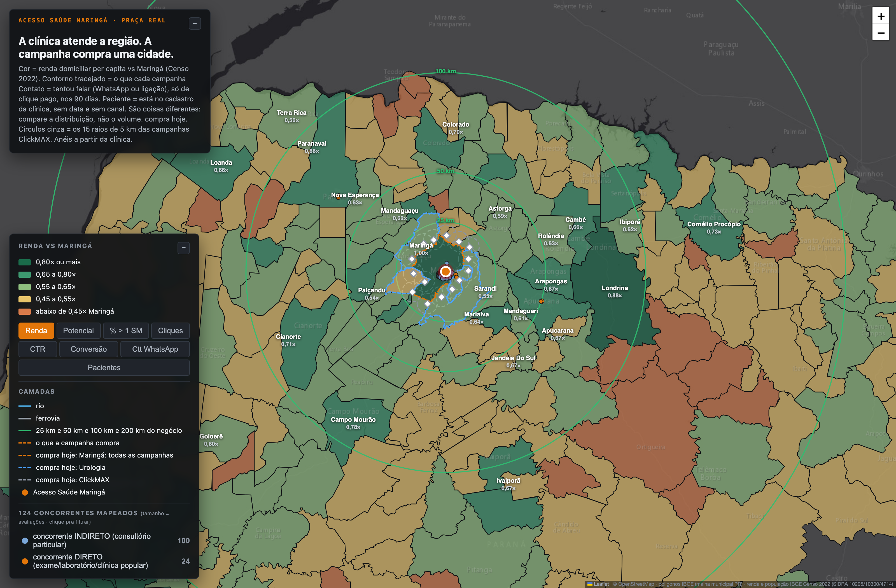The width and height of the screenshot is (896, 588).
Task: Click the 0,55 a 0,65× swatch
Action: coord(25,287)
